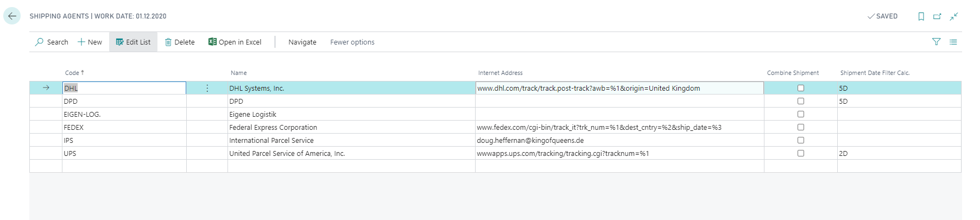Image resolution: width=980 pixels, height=220 pixels.
Task: Click the name DHL Systems, Inc.
Action: 256,88
